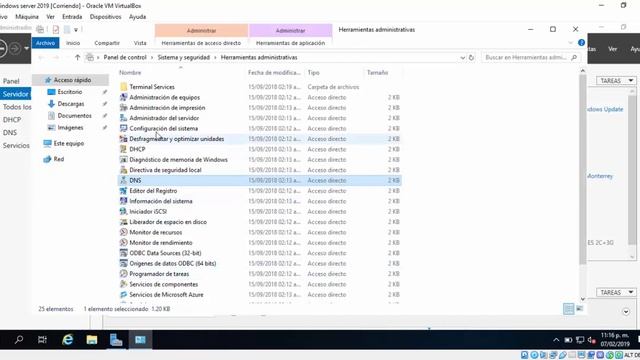Open Herramientas de aplicación tab

[290, 43]
